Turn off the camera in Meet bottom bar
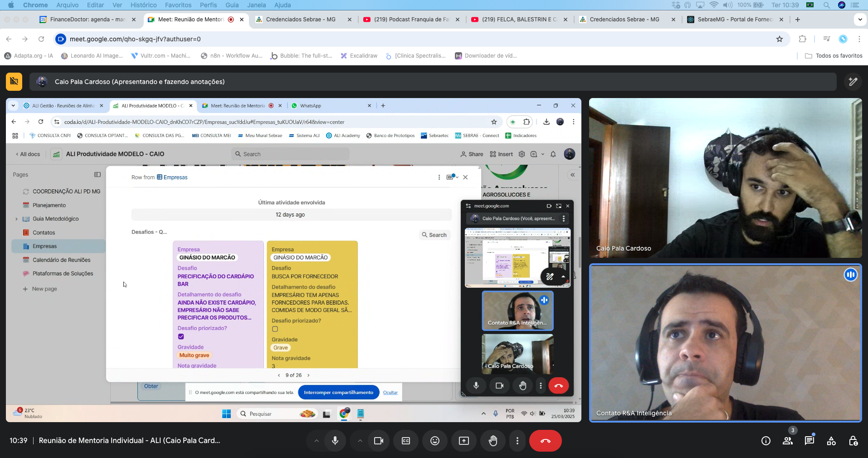This screenshot has width=868, height=458. coord(379,441)
